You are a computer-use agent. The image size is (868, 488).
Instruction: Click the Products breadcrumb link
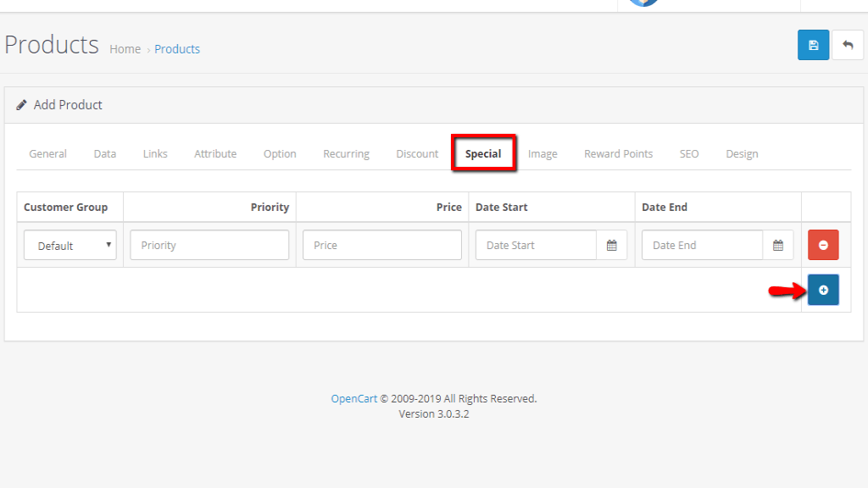coord(177,48)
